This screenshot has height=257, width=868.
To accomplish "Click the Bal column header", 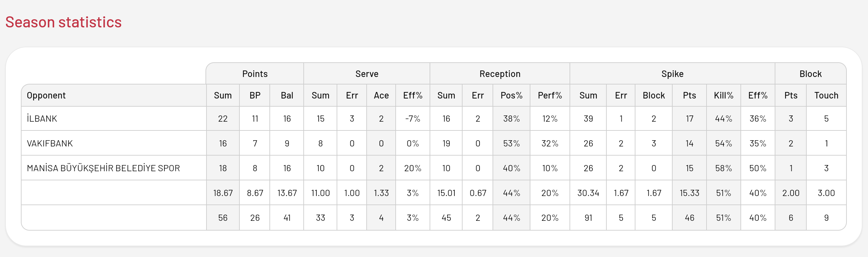I will (x=287, y=96).
